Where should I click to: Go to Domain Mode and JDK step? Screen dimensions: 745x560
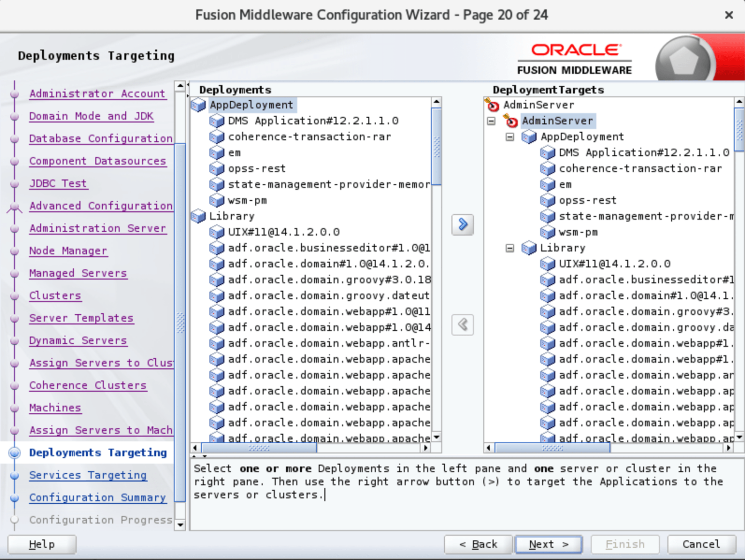pyautogui.click(x=91, y=116)
